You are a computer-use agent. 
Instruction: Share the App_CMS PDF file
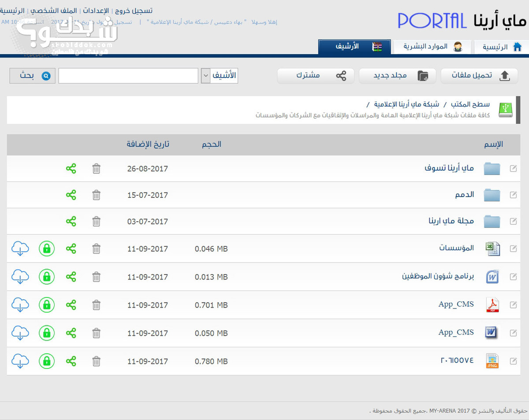(71, 305)
